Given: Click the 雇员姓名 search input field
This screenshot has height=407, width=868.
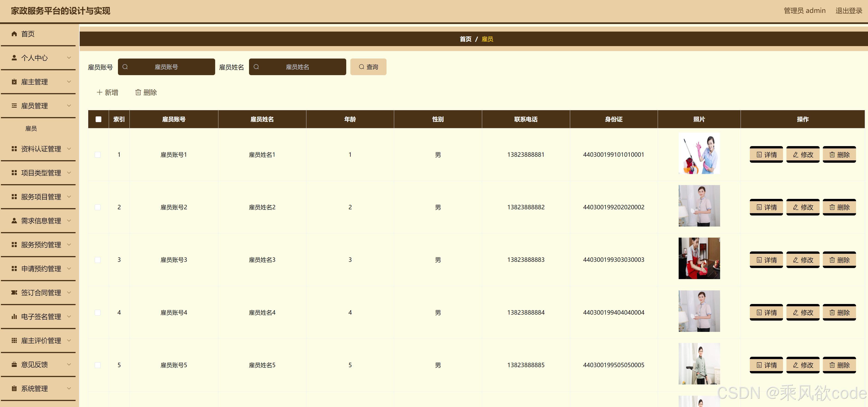Looking at the screenshot, I should click(x=298, y=67).
